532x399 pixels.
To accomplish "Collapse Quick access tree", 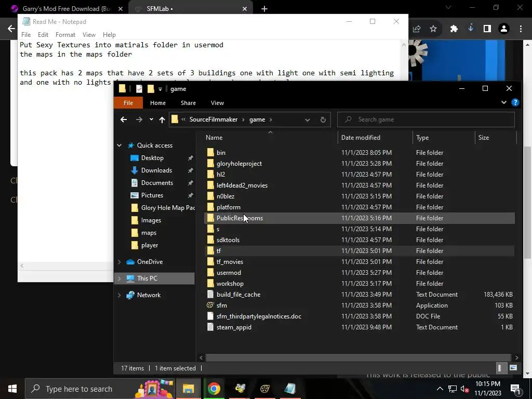I will pyautogui.click(x=119, y=145).
